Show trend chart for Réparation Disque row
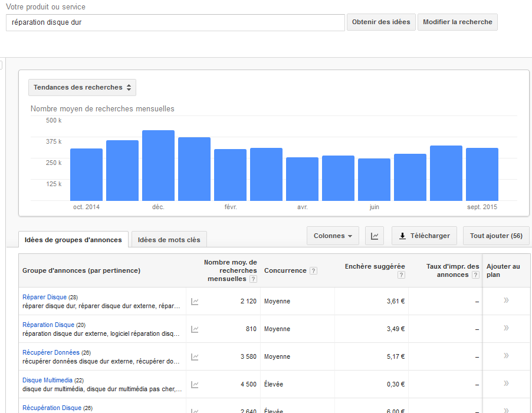This screenshot has width=532, height=413. coord(195,329)
